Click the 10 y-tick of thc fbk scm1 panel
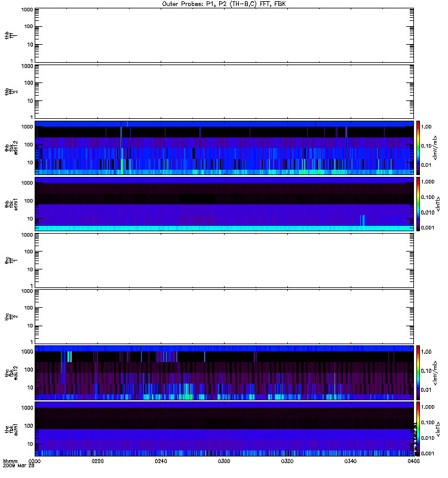This screenshot has width=448, height=478. pyautogui.click(x=30, y=444)
